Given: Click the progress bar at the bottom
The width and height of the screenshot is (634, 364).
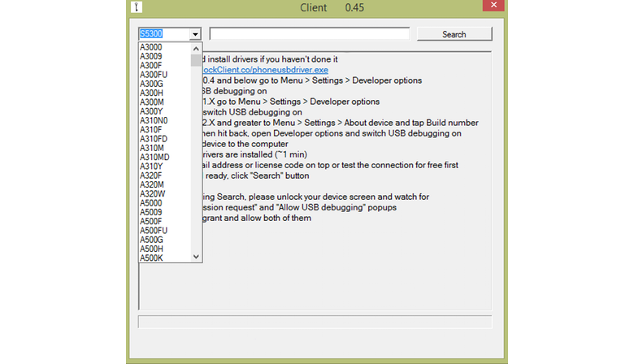Looking at the screenshot, I should pyautogui.click(x=315, y=322).
